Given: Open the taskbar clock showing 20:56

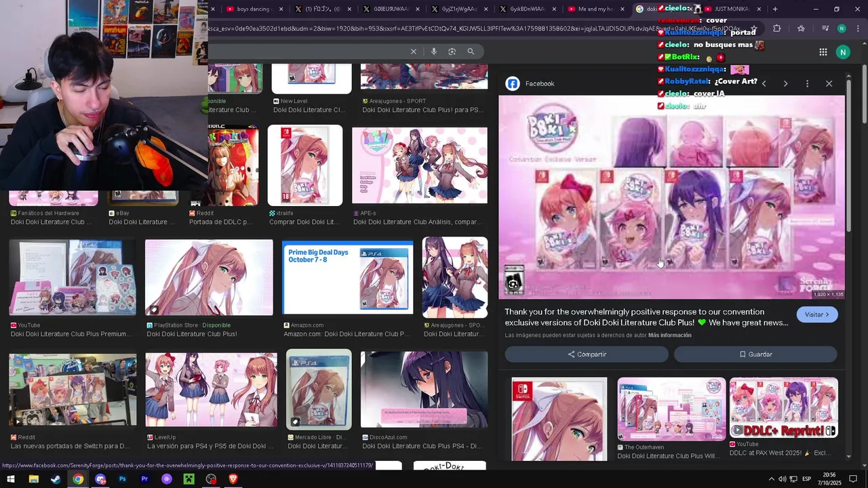Looking at the screenshot, I should point(829,479).
